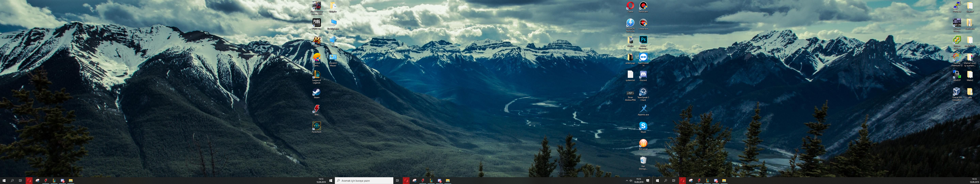The image size is (980, 184).
Task: Select the system.txt file
Action: [630, 76]
